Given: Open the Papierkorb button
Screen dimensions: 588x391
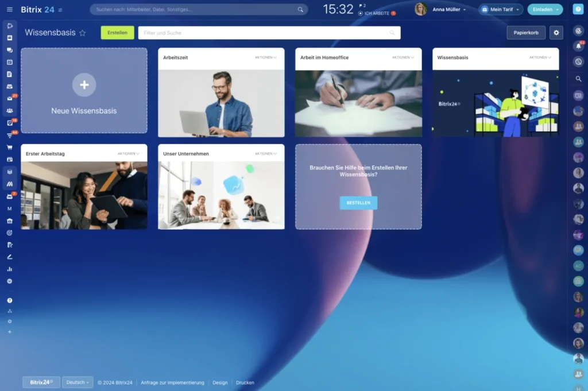Looking at the screenshot, I should [525, 33].
